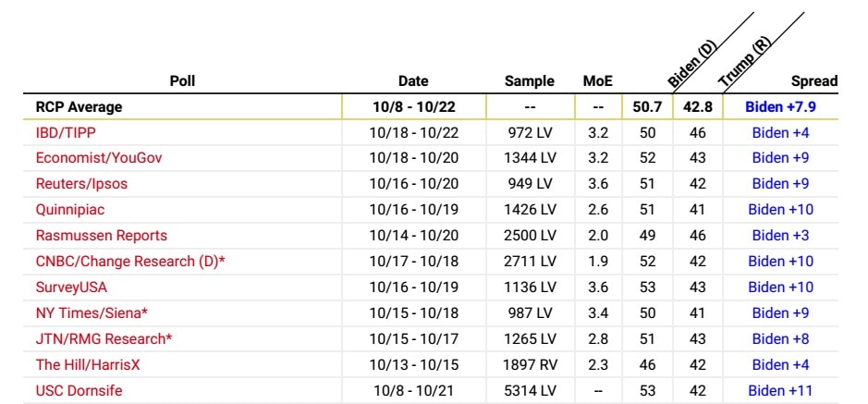Viewport: 868px width, 404px height.
Task: Click the Biden +11 spread value
Action: [x=780, y=391]
